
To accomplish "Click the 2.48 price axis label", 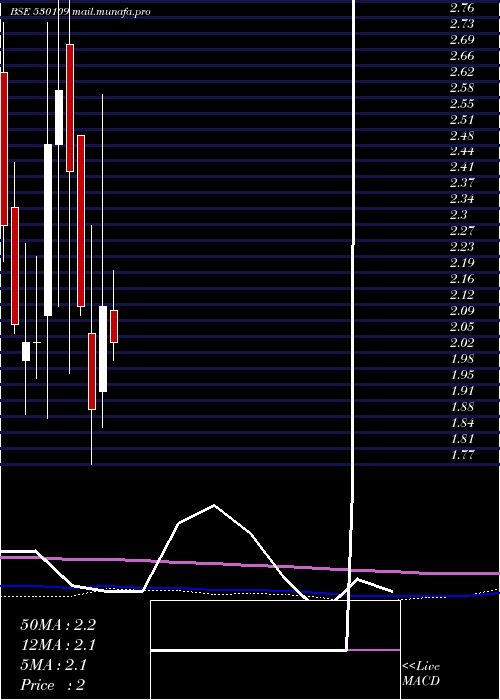I will point(462,135).
